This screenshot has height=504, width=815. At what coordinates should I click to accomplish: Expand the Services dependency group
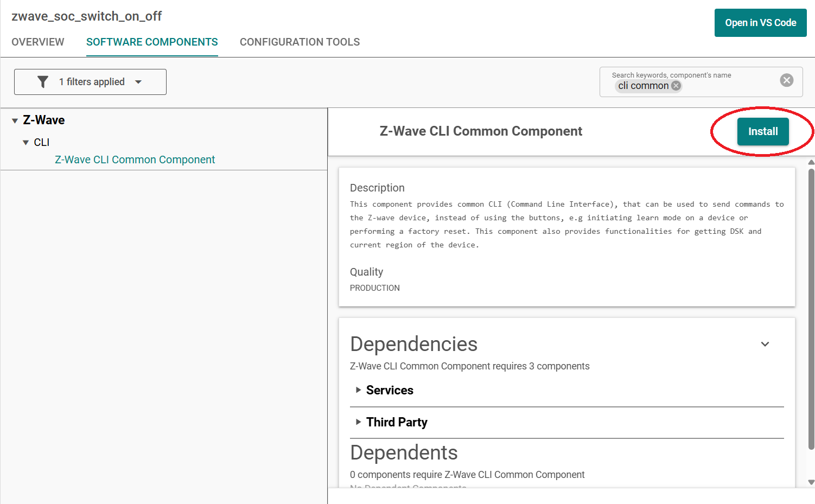tap(358, 390)
